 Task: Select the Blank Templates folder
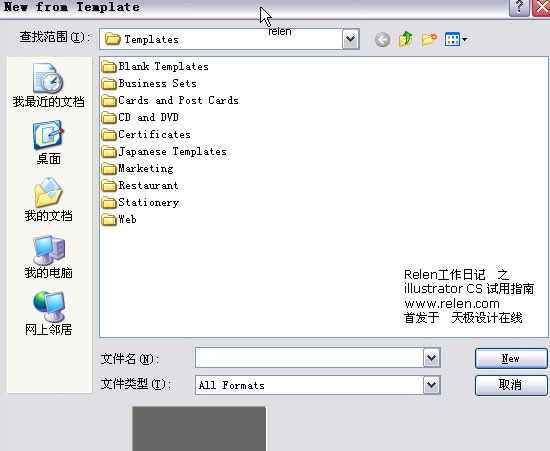155,66
